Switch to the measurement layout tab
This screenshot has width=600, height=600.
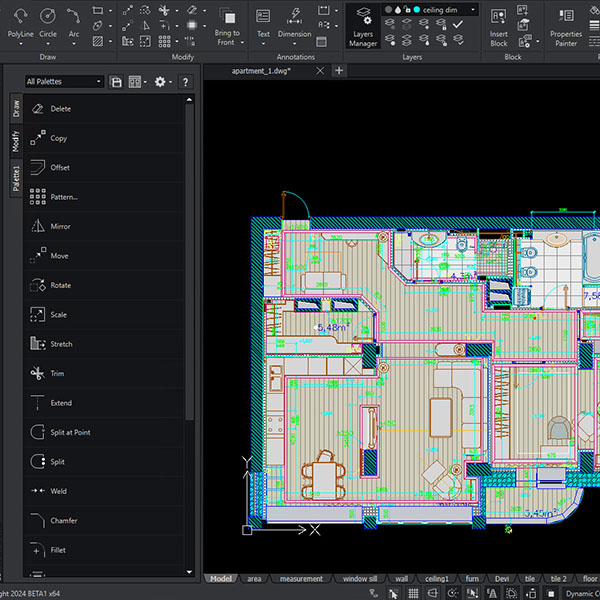[301, 579]
